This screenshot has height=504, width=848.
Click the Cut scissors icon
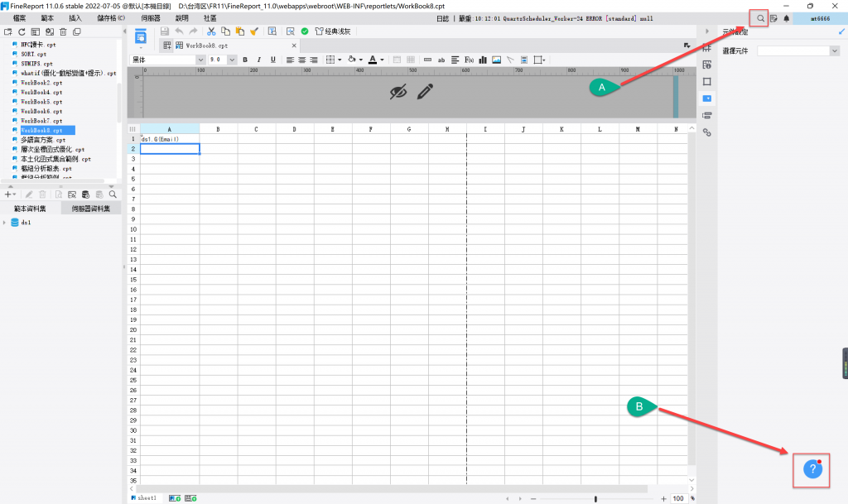[211, 31]
